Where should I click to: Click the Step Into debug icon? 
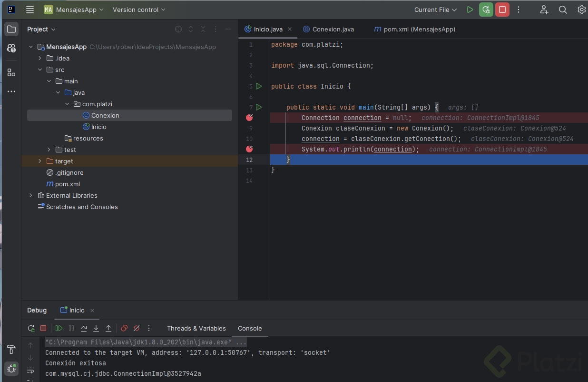tap(96, 328)
